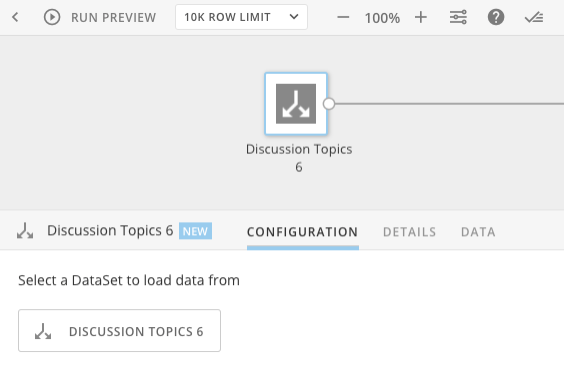Open the DETAILS tab

pyautogui.click(x=409, y=232)
